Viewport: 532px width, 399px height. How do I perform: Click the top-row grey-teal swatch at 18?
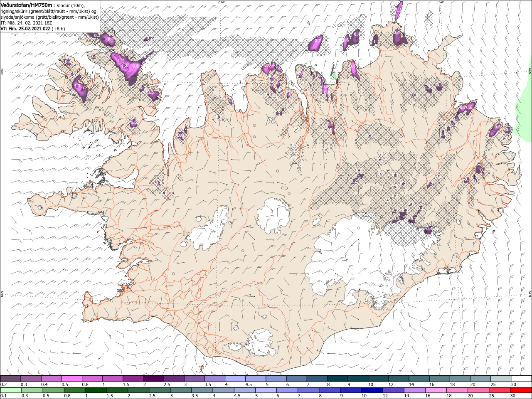coord(460,379)
